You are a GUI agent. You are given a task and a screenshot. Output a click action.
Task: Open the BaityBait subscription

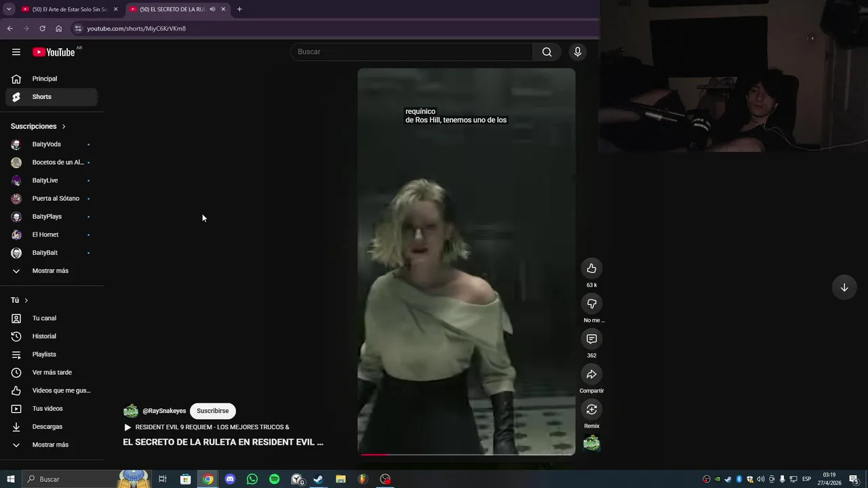click(x=52, y=253)
